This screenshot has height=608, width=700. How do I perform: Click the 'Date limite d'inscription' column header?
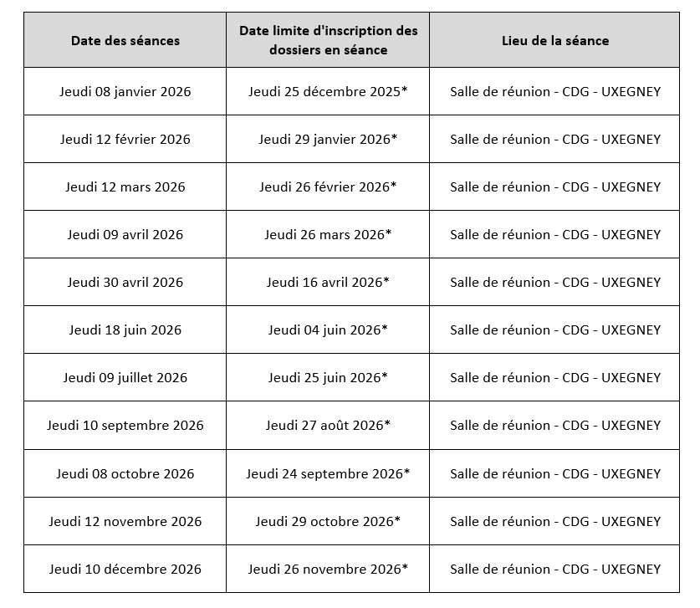328,40
